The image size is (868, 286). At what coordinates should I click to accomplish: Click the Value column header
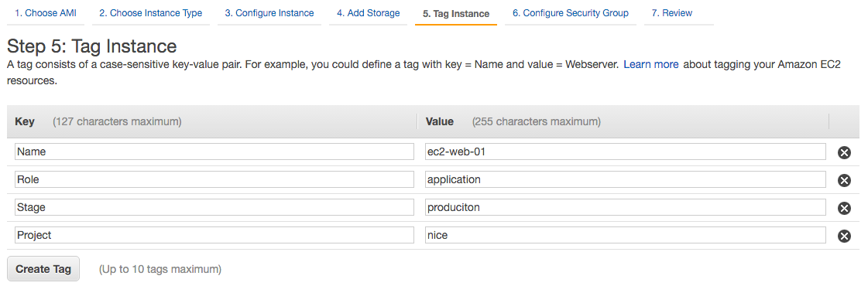pos(440,121)
